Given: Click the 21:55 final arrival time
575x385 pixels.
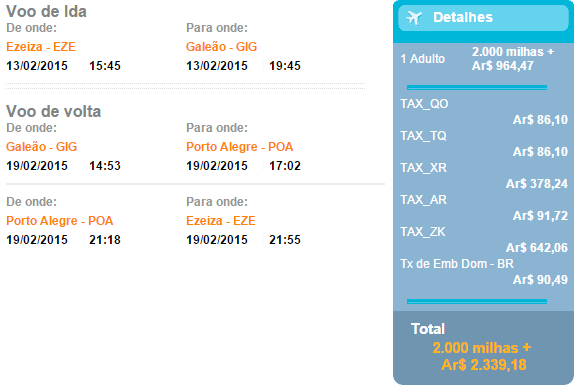Looking at the screenshot, I should click(285, 240).
